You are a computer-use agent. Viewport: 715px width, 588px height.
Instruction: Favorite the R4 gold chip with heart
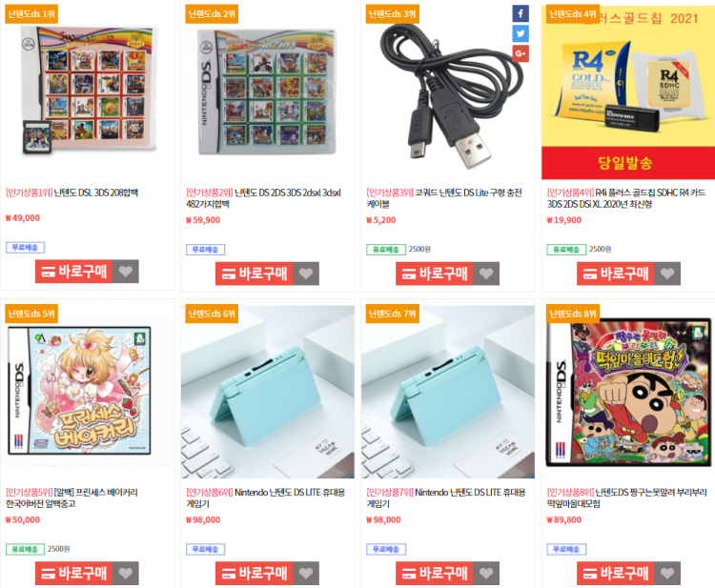click(667, 274)
